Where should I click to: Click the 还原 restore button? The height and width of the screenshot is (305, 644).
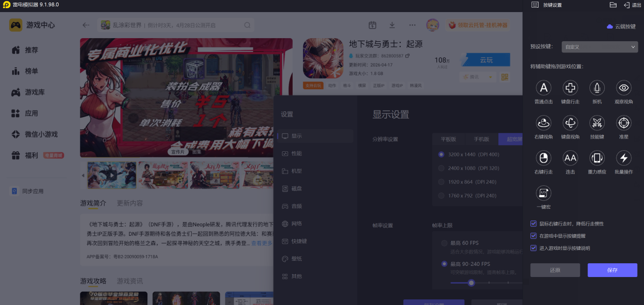555,270
